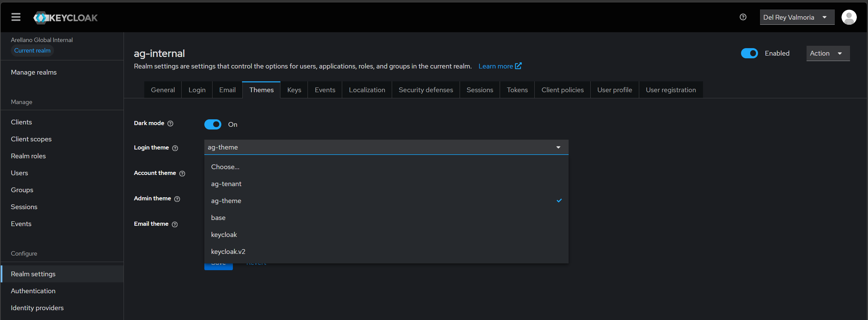Switch to the Sessions tab
Image resolution: width=868 pixels, height=320 pixels.
480,90
